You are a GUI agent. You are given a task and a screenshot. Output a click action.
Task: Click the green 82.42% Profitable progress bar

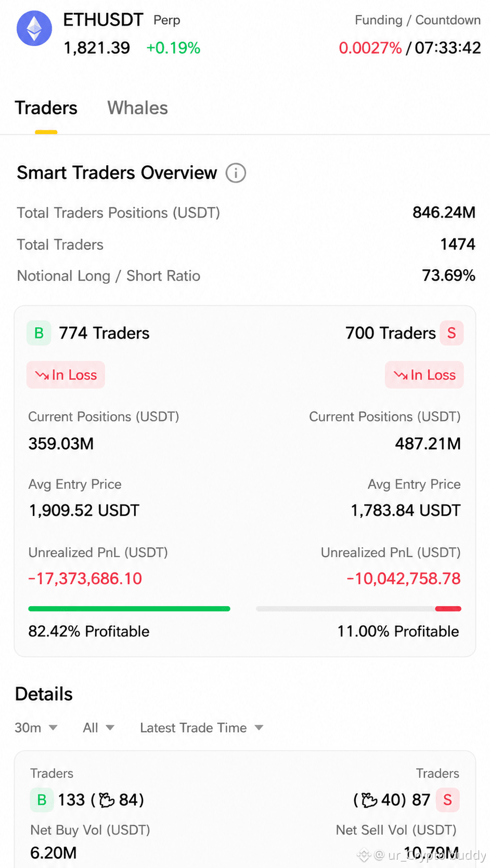(129, 609)
